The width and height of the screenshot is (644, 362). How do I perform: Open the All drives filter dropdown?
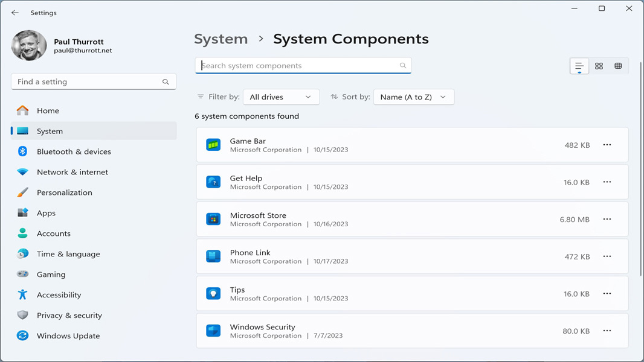pos(281,97)
